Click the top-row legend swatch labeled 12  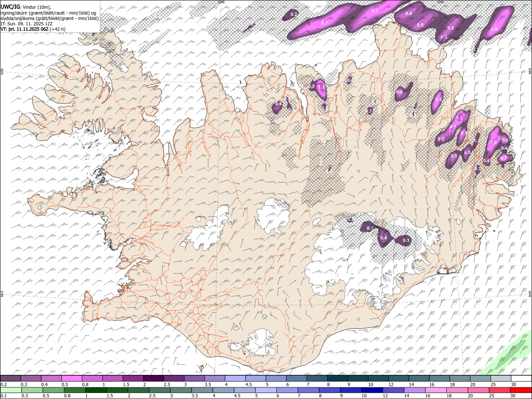tap(399, 379)
